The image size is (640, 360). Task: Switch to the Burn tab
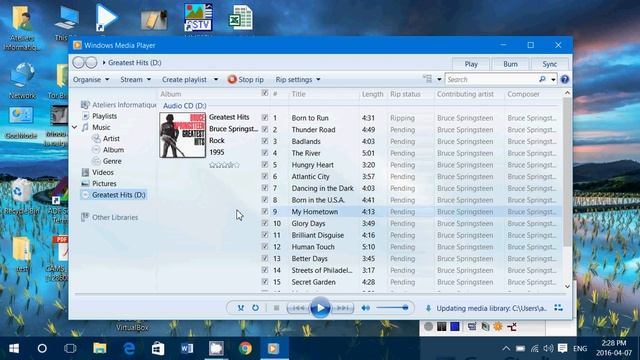point(510,64)
